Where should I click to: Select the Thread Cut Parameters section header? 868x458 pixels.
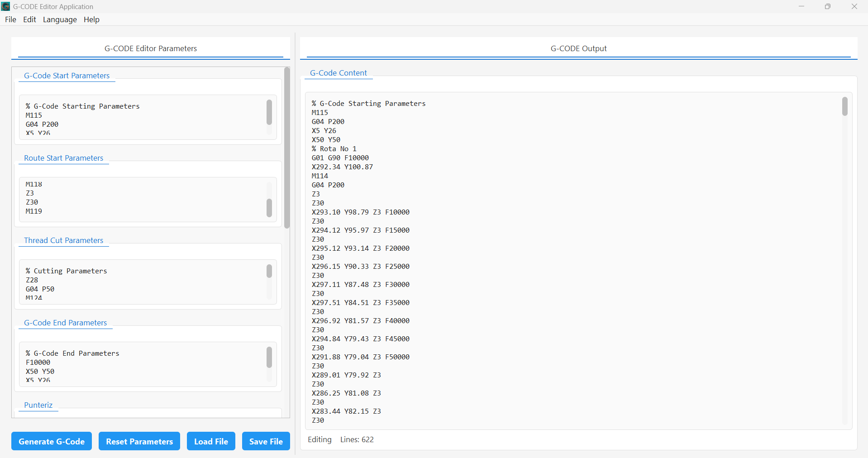[x=63, y=240]
